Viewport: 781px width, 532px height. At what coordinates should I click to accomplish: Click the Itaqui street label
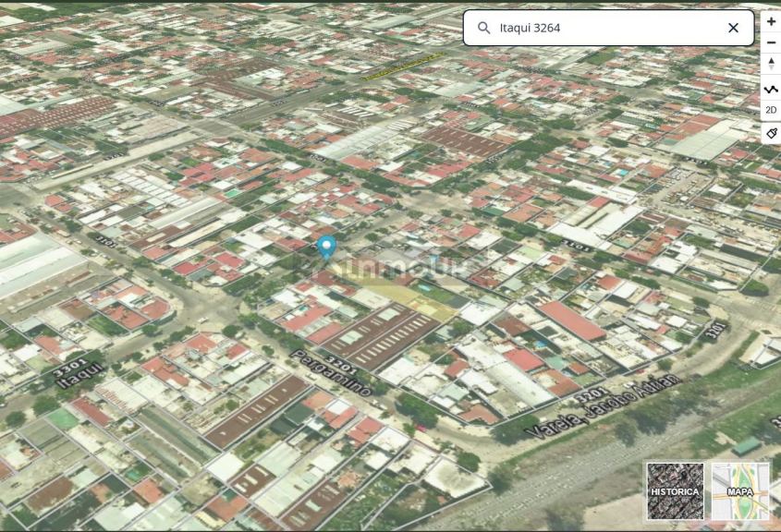[x=80, y=376]
